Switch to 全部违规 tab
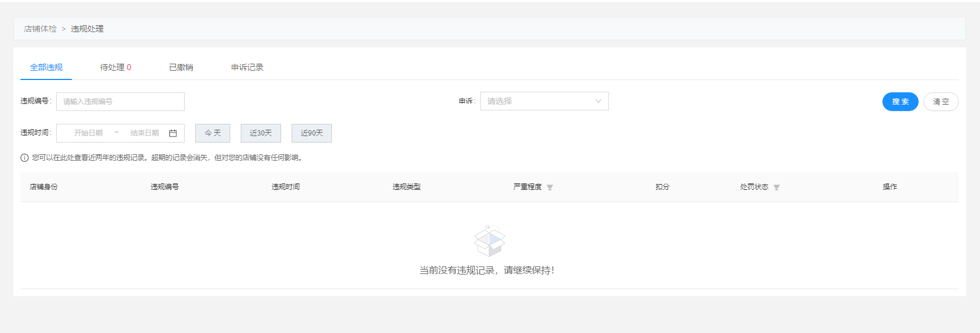 click(x=46, y=67)
